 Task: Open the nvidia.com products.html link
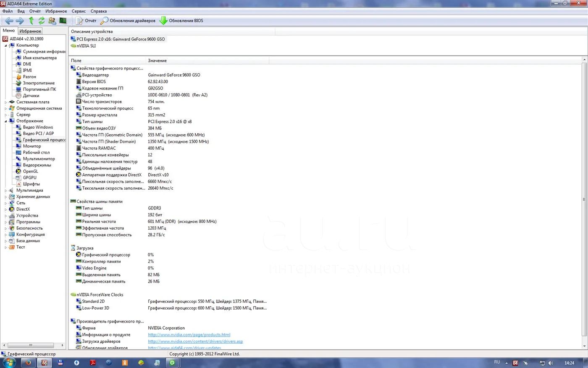pos(189,335)
